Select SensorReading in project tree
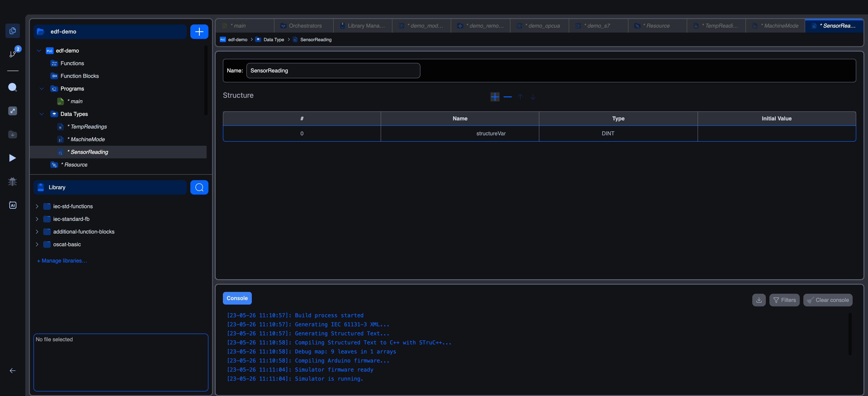Screen dimensions: 868x396 (118, 152)
